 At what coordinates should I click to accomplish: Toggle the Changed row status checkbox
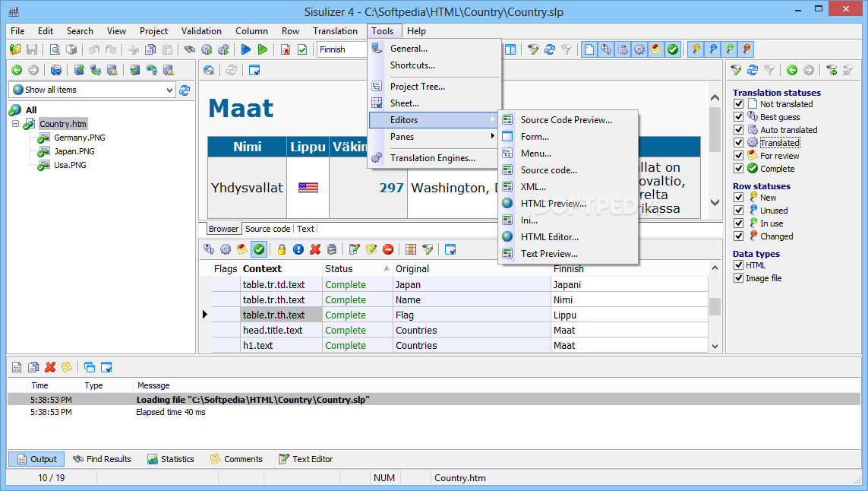(738, 236)
